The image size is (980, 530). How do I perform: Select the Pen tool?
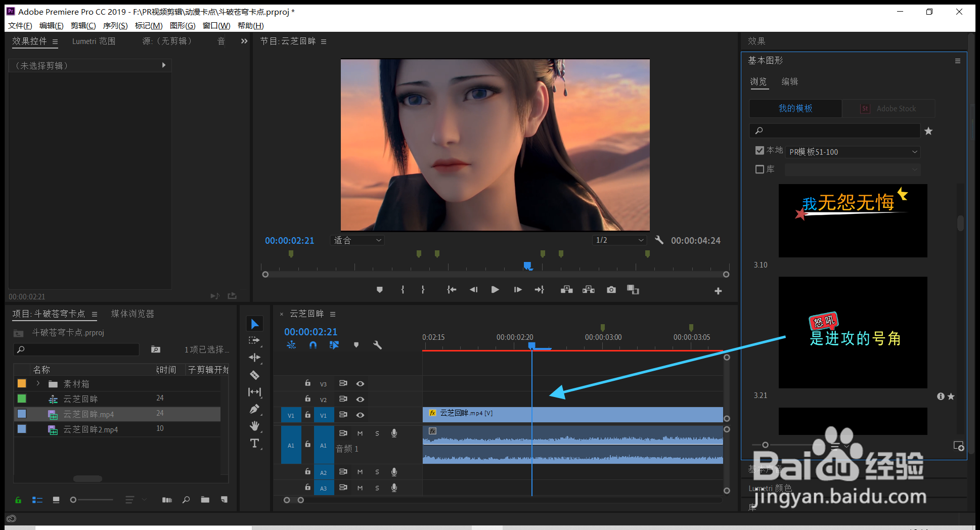(x=255, y=409)
